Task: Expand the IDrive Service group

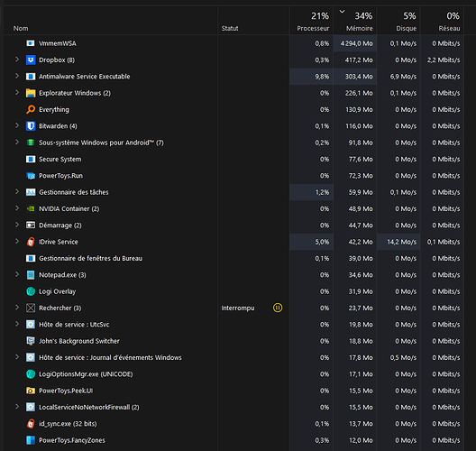Action: [x=17, y=241]
